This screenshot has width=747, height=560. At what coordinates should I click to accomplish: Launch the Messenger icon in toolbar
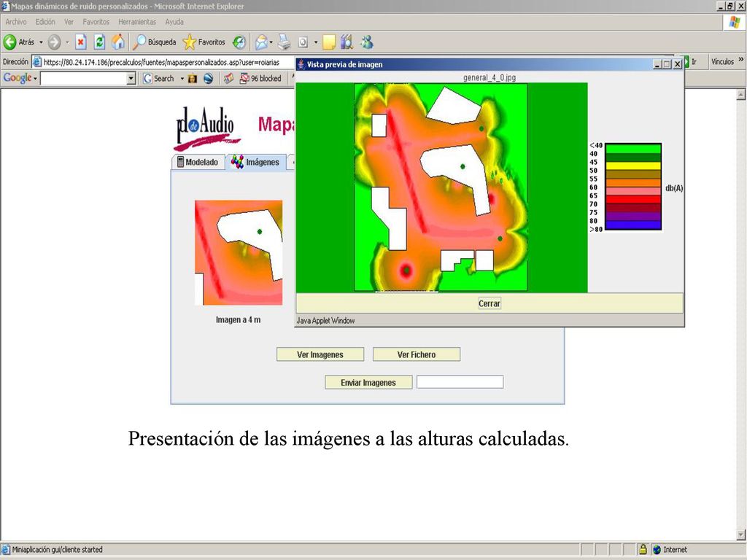(367, 42)
